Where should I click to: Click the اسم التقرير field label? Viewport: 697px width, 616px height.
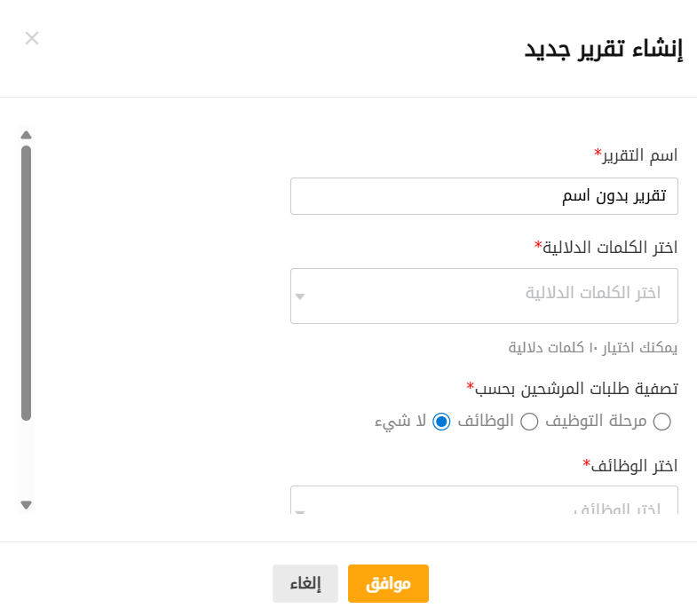[636, 155]
